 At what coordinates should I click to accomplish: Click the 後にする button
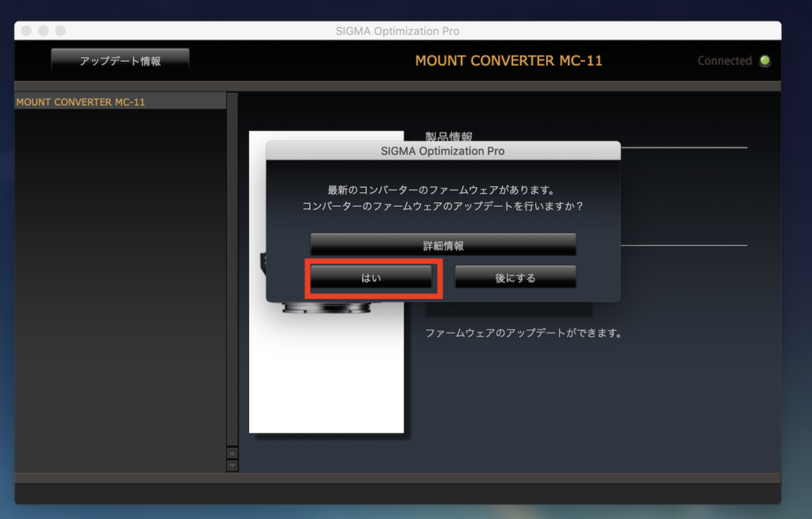515,278
